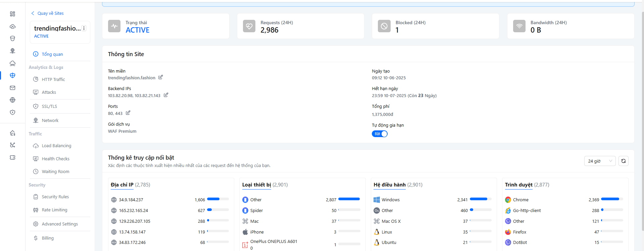Viewport: 644px width, 251px height.
Task: Open the 24 giờ time range dropdown
Action: coord(600,161)
